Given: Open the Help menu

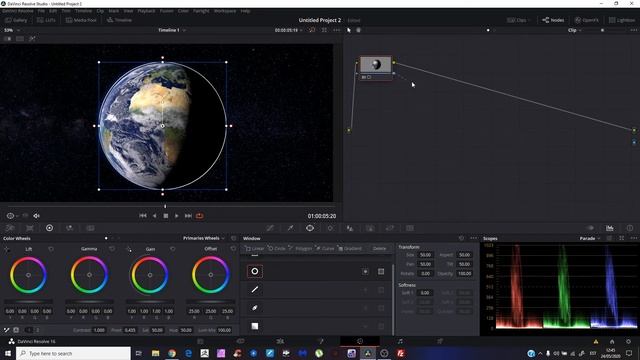Looking at the screenshot, I should (245, 11).
